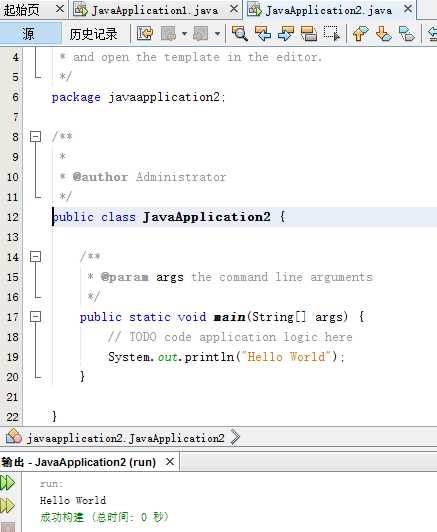Go to the next bookmark
437x532 pixels.
tap(384, 33)
